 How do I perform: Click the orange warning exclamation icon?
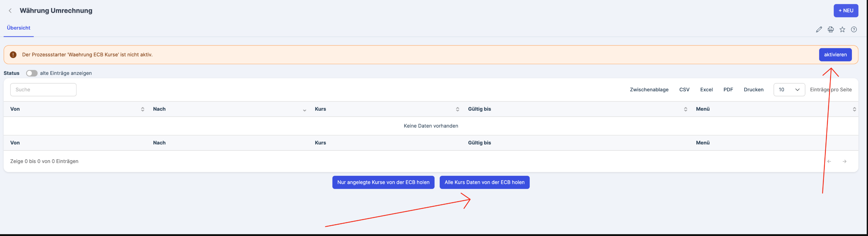[x=13, y=55]
